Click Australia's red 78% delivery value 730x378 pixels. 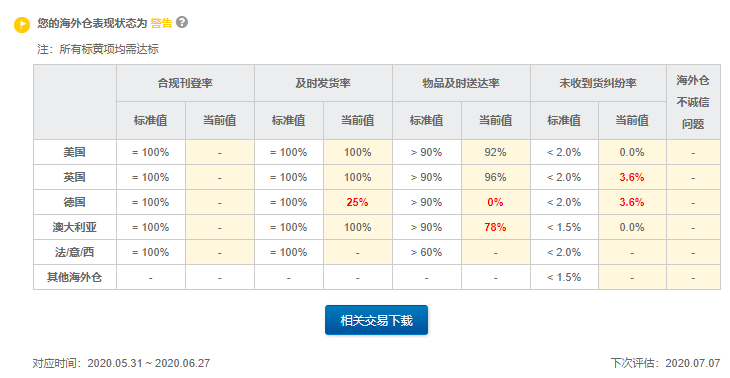point(495,228)
